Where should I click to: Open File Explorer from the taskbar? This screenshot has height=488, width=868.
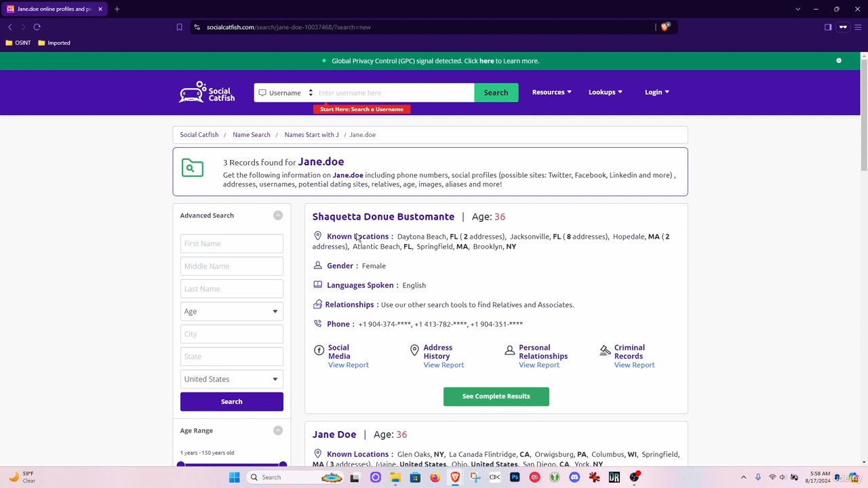pyautogui.click(x=395, y=477)
